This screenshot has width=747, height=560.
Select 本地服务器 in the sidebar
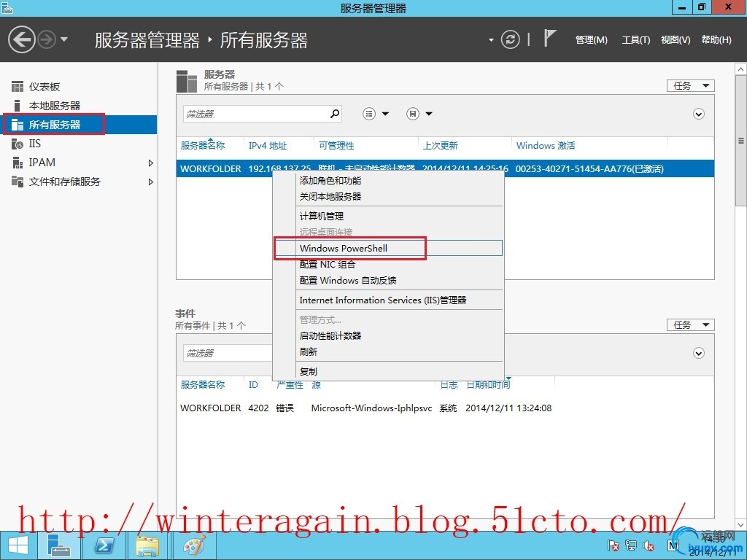click(54, 106)
